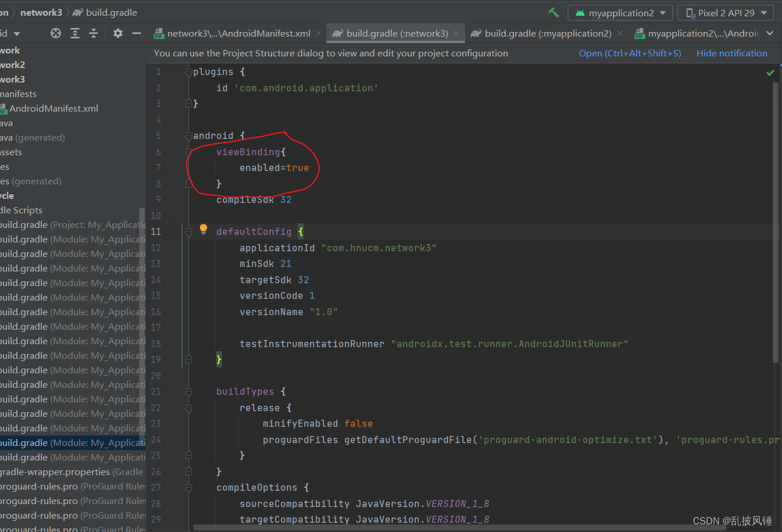Click 'versionCode 1' line in editor
782x532 pixels.
(277, 295)
